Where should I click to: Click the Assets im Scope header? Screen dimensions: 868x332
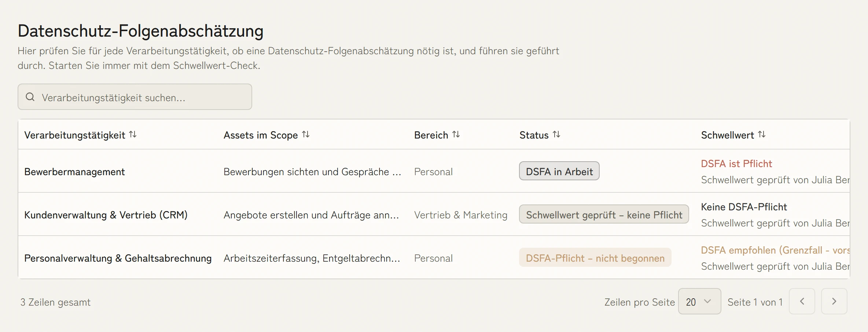(261, 135)
